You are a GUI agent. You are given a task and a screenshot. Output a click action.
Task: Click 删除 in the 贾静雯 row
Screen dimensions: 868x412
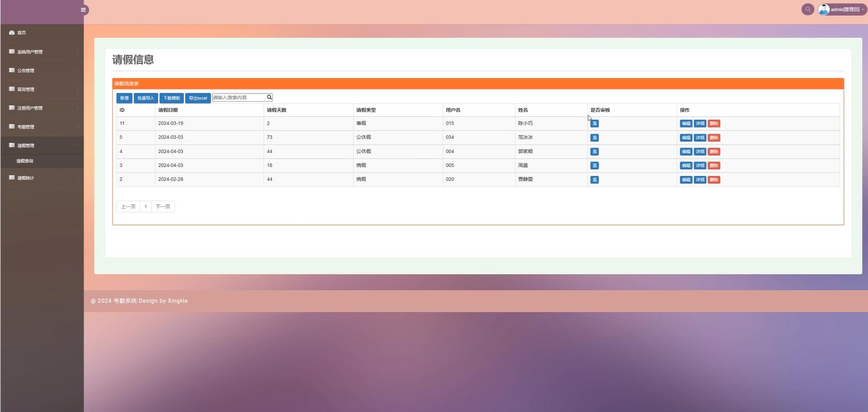coord(714,180)
